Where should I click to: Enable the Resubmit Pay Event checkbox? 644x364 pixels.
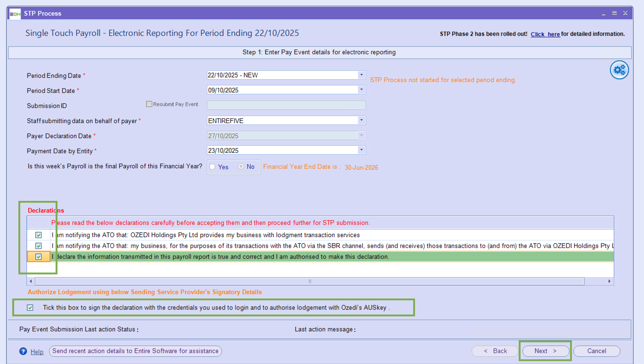pyautogui.click(x=149, y=104)
